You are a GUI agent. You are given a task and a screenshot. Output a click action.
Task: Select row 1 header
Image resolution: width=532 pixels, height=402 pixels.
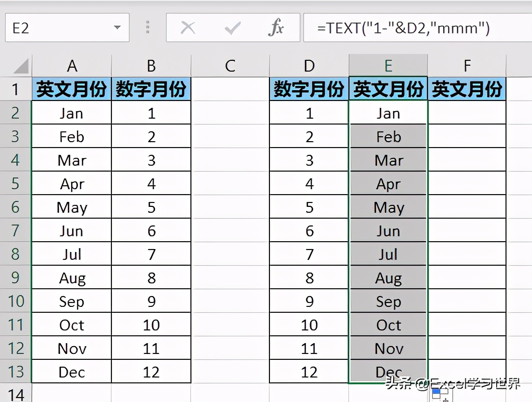[16, 89]
